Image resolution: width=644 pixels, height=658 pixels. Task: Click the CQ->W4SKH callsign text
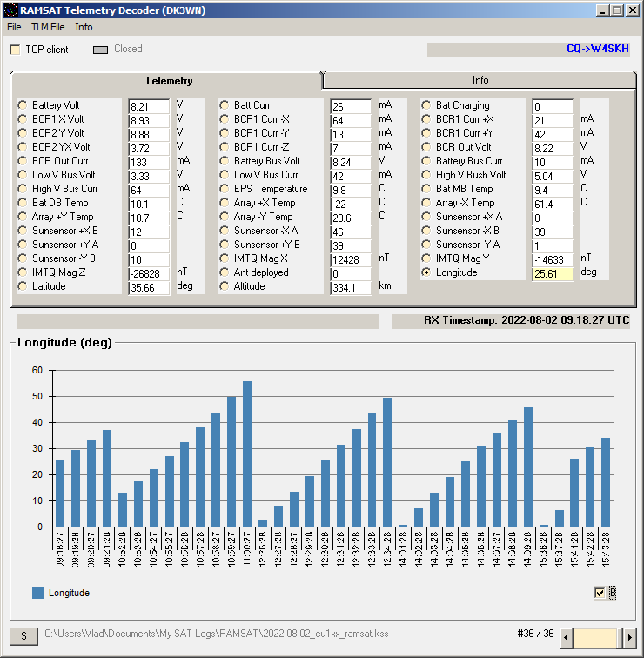point(597,49)
